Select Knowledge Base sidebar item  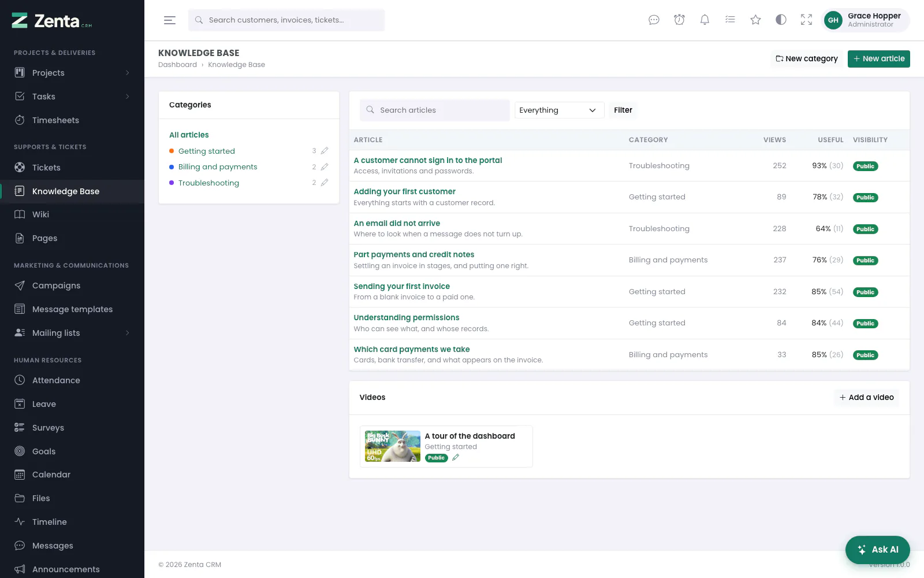coord(72,191)
